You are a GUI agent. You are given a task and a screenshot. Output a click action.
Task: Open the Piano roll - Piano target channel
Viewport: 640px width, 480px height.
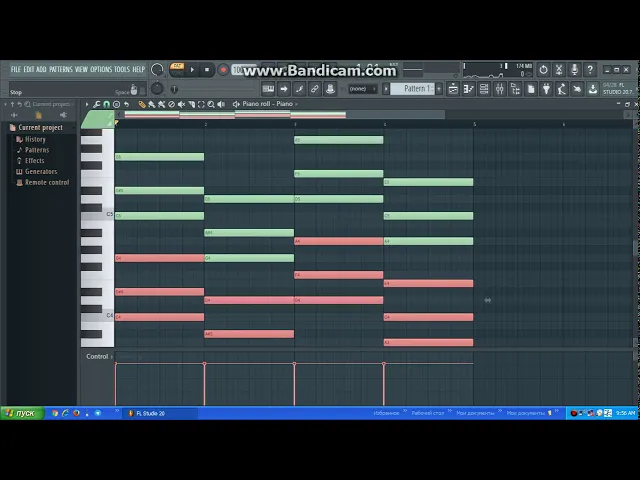click(x=268, y=104)
